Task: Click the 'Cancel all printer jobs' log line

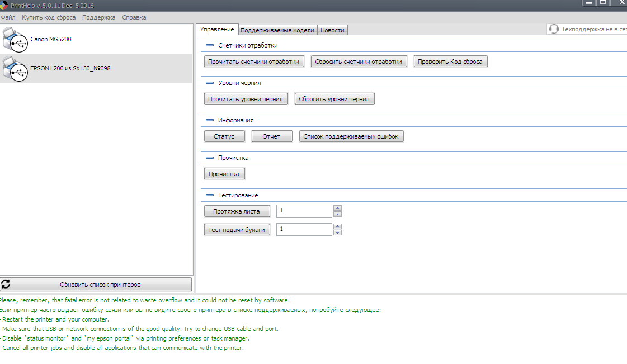Action: tap(122, 348)
